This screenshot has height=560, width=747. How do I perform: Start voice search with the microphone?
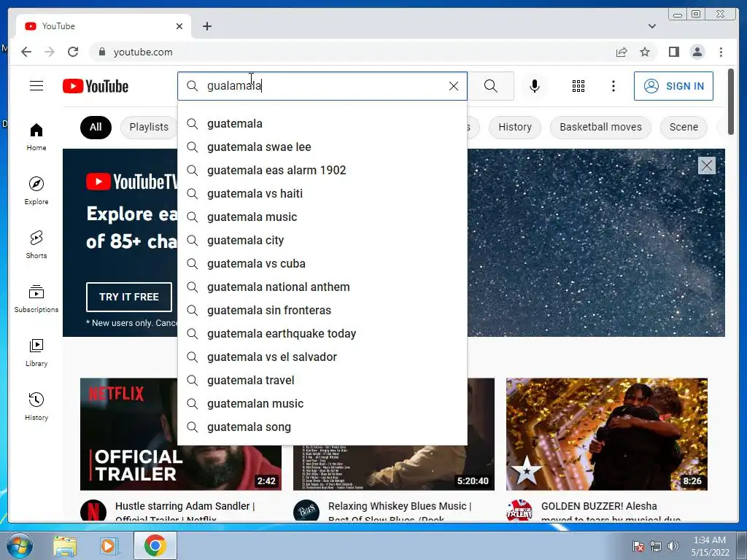tap(535, 86)
